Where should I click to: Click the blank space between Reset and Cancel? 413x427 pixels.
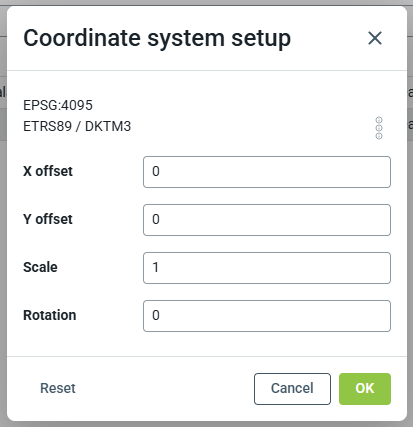coord(165,389)
